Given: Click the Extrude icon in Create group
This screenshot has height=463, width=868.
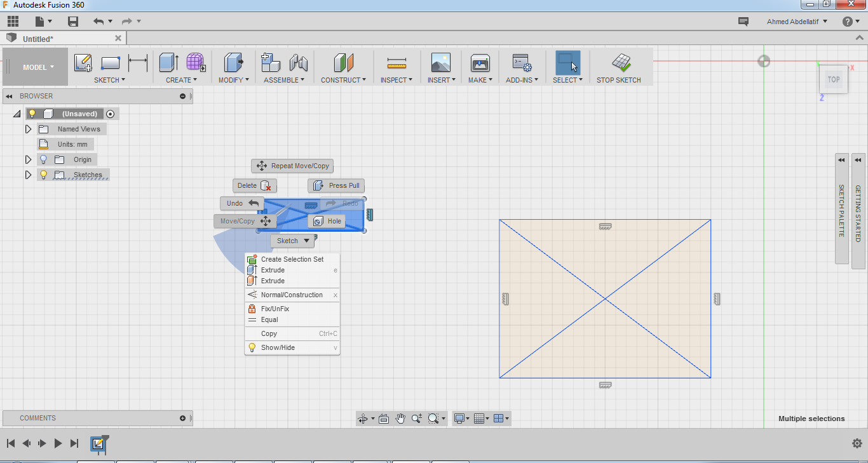Looking at the screenshot, I should tap(168, 63).
